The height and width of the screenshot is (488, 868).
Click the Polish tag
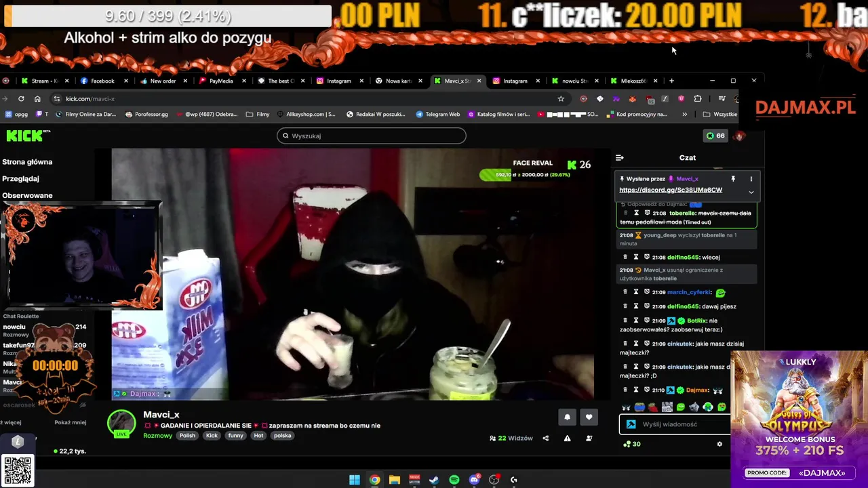coord(187,436)
